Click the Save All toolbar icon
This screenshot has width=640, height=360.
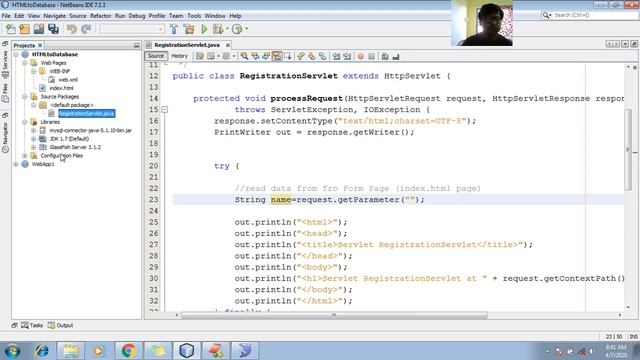point(53,29)
